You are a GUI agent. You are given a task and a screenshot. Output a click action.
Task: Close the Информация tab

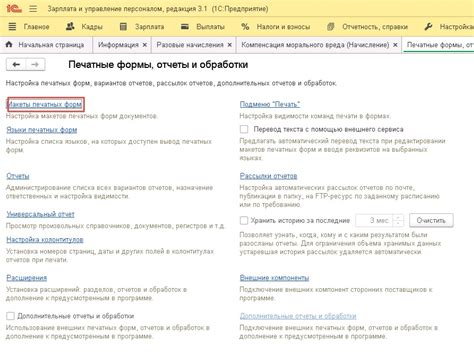click(x=145, y=45)
